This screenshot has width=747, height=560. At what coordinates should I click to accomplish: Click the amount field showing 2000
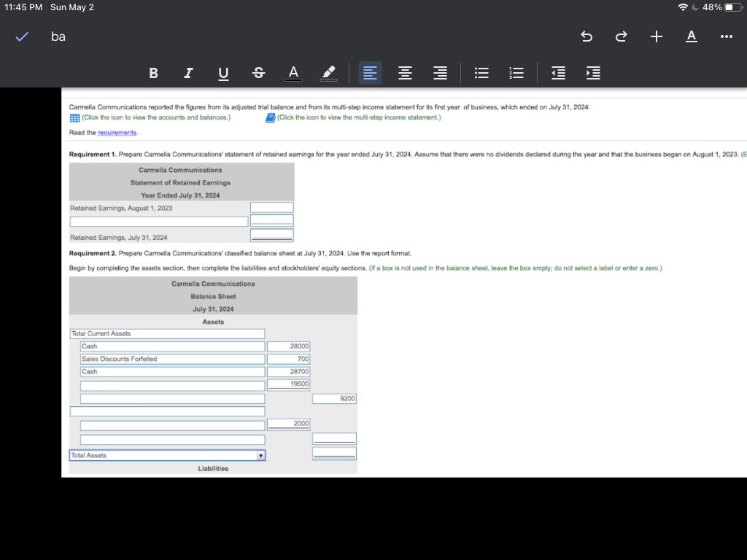pyautogui.click(x=289, y=424)
